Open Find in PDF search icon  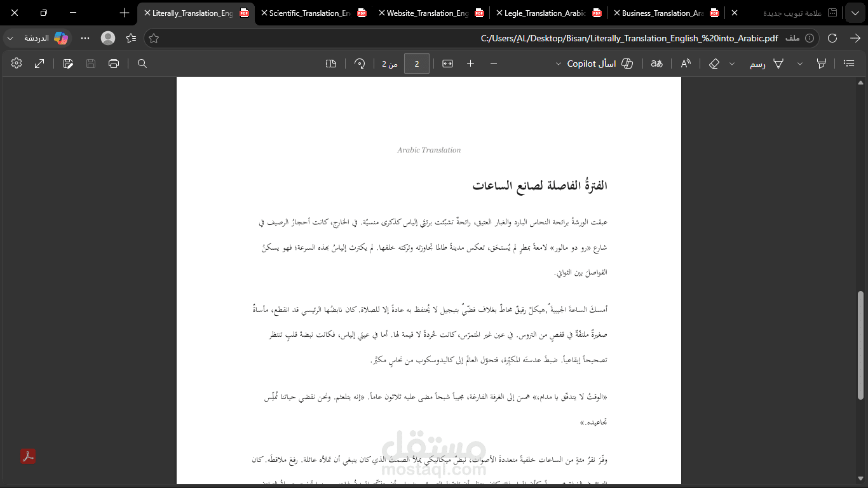(x=142, y=64)
